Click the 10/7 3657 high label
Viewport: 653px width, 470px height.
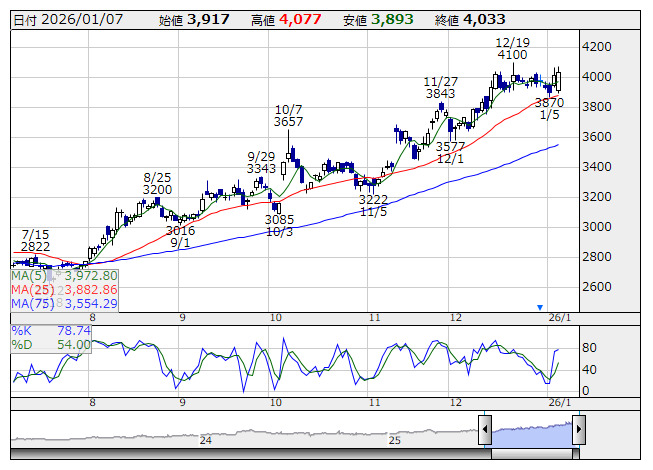pyautogui.click(x=289, y=115)
